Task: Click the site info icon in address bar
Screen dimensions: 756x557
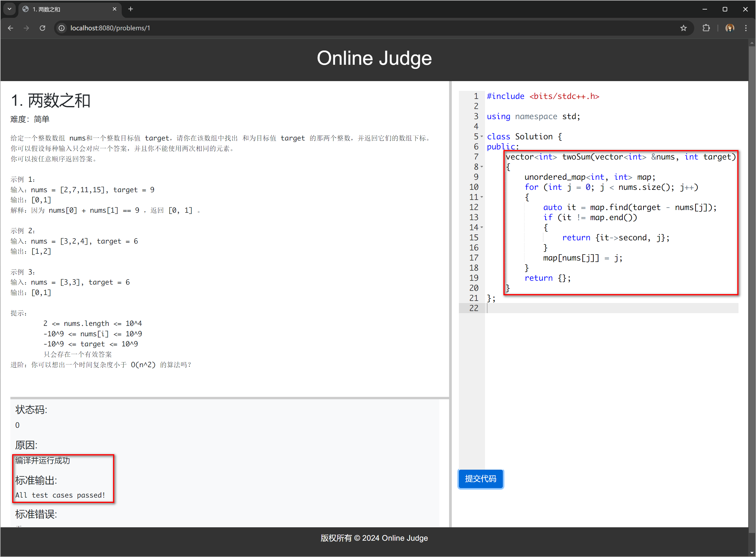Action: click(x=62, y=28)
